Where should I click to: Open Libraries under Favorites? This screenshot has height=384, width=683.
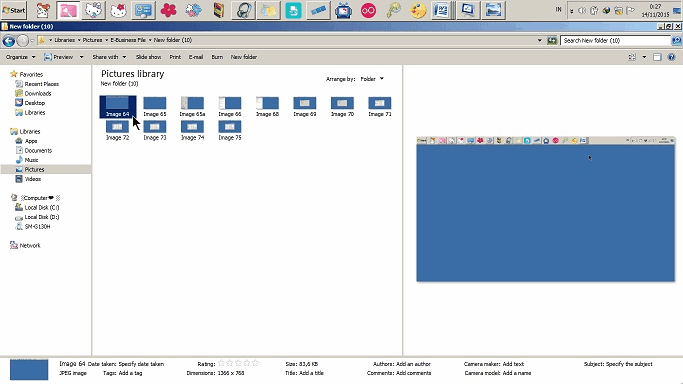[x=30, y=113]
